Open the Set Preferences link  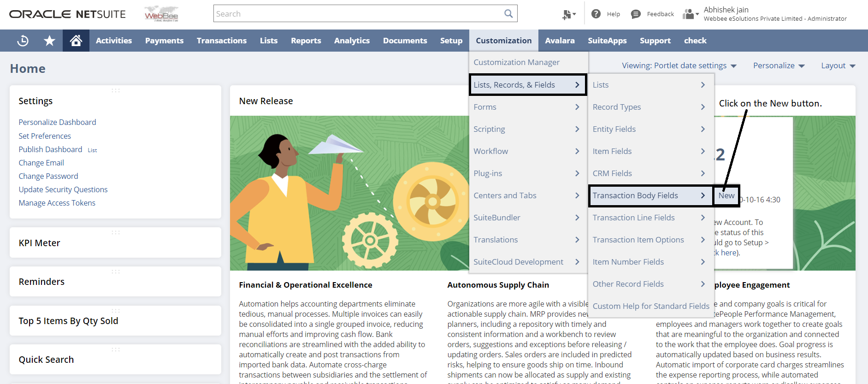(x=45, y=136)
